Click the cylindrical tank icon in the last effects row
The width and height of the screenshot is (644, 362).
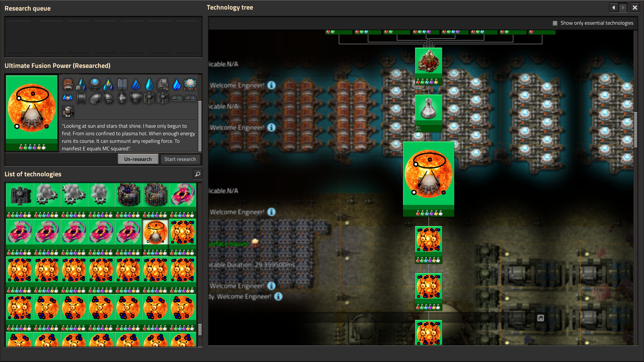68,111
